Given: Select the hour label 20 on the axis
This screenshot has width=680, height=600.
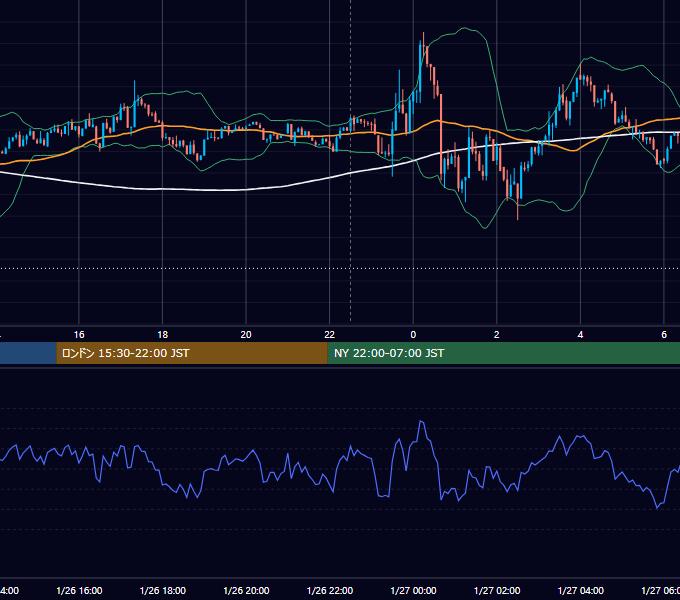Looking at the screenshot, I should [246, 334].
